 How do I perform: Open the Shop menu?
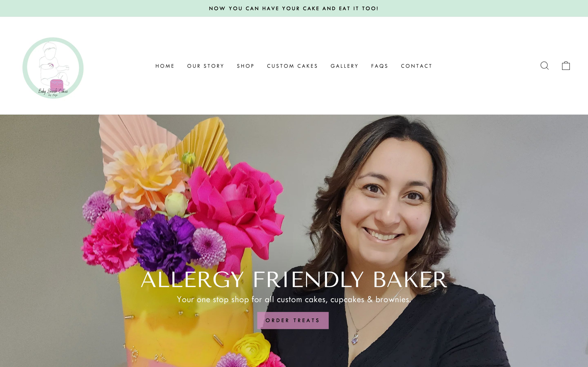click(x=245, y=66)
